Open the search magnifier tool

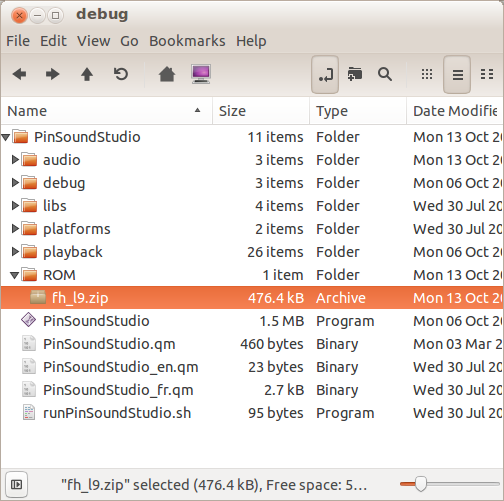coord(385,74)
